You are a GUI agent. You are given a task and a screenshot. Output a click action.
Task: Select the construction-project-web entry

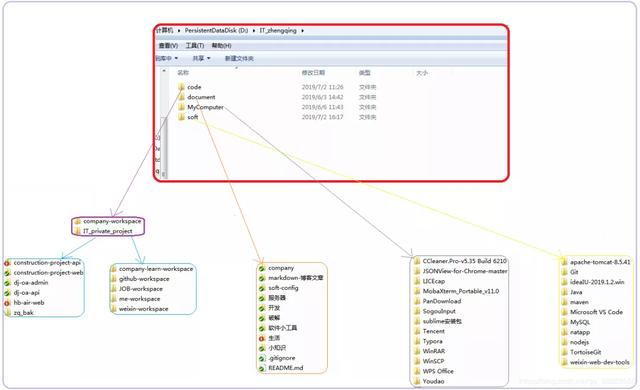(49, 273)
